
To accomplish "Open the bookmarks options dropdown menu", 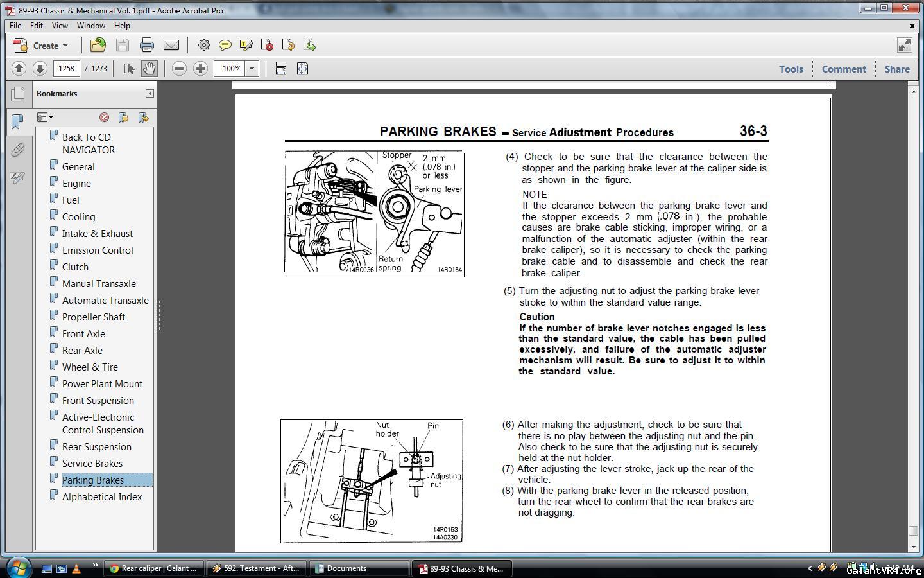I will pos(45,118).
